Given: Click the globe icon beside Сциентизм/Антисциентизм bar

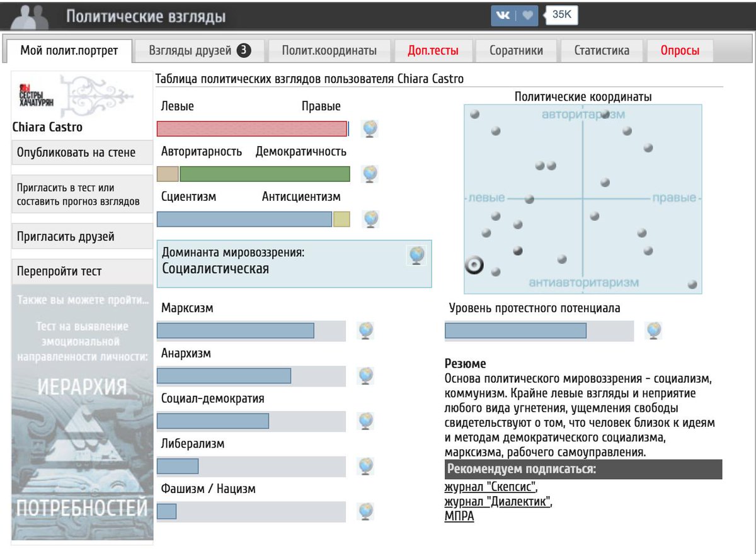Looking at the screenshot, I should [371, 219].
